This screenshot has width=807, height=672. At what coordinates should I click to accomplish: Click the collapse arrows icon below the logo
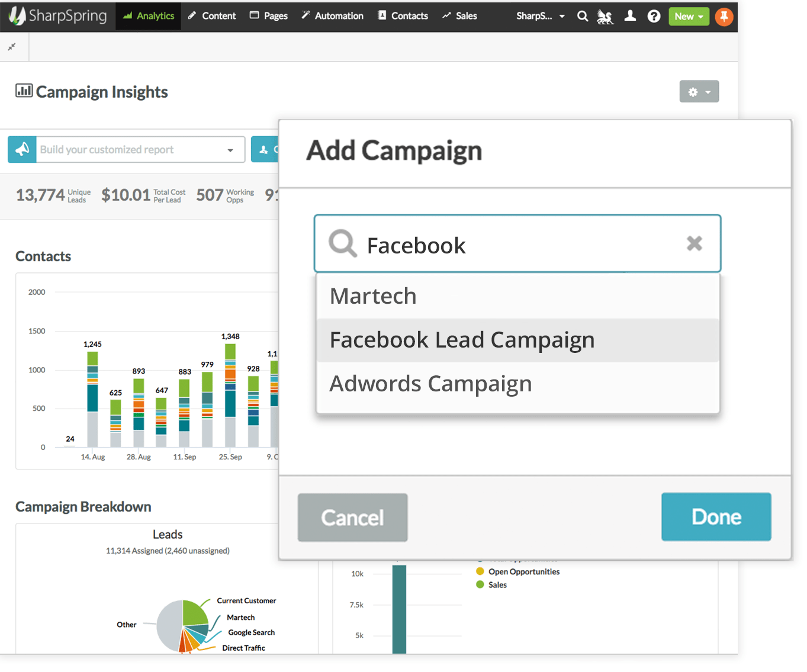tap(12, 47)
